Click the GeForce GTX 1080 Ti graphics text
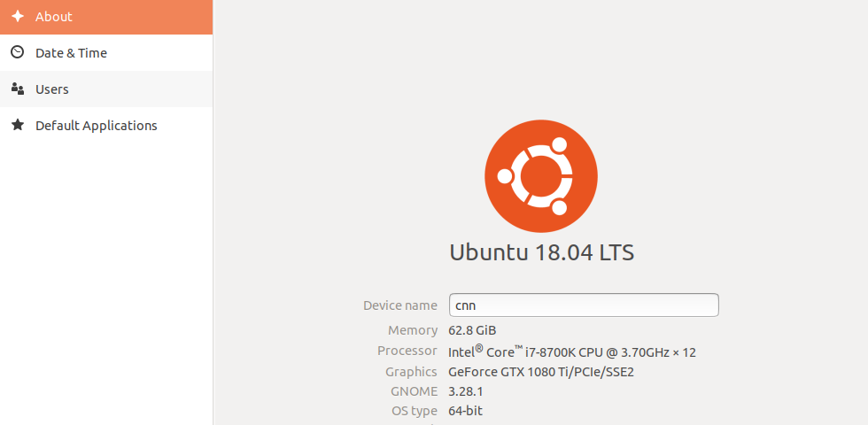Screen dimensions: 868x425 541,372
